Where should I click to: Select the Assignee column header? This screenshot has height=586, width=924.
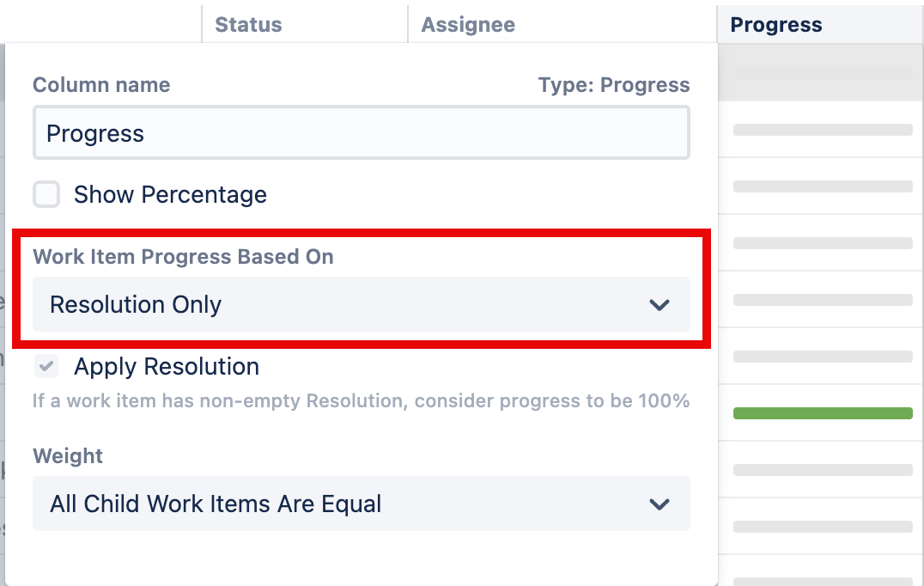tap(468, 25)
